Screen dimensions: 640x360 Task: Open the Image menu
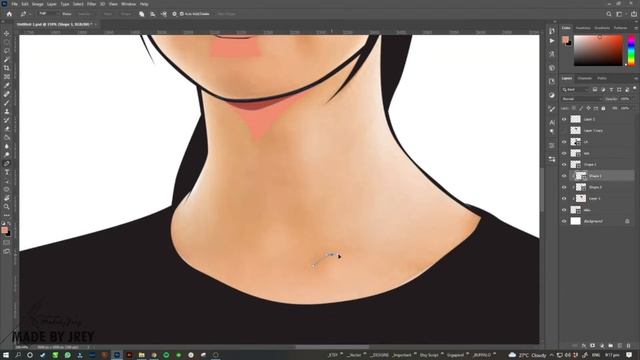[37, 4]
